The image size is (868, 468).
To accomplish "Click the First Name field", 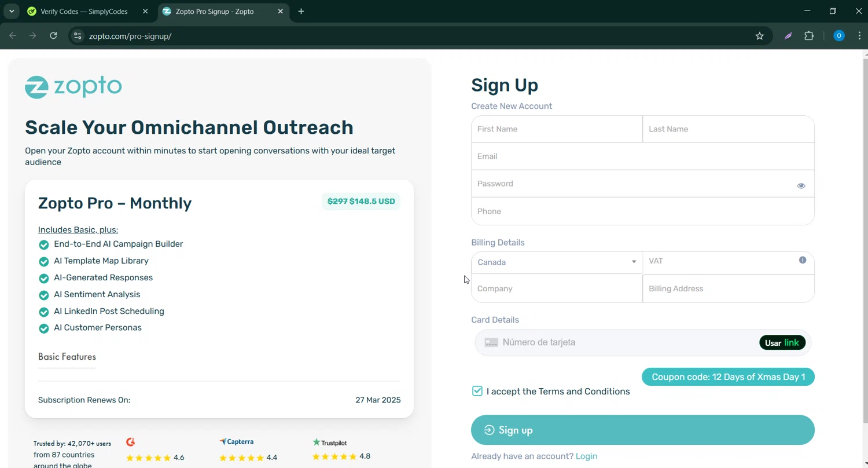I will (557, 129).
